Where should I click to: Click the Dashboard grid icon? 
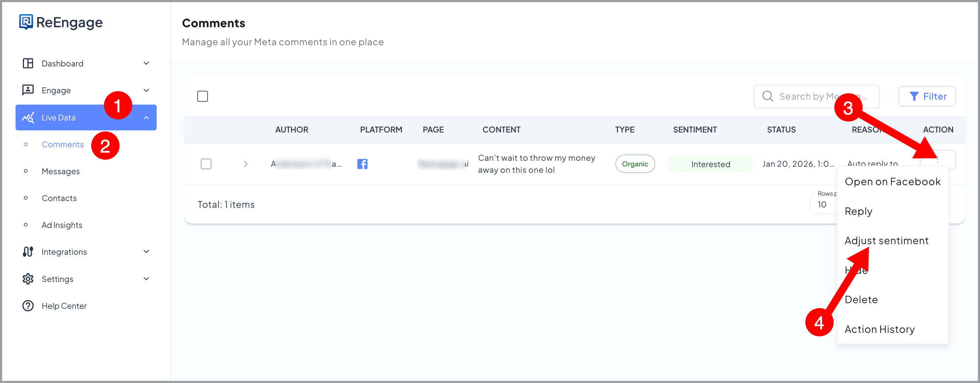28,63
